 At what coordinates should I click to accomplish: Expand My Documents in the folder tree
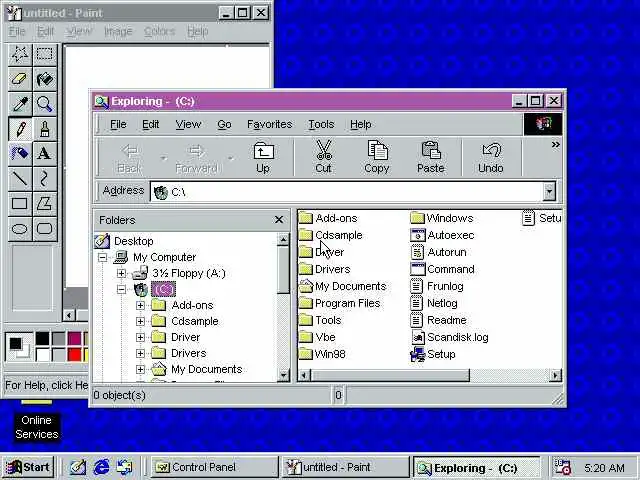[140, 369]
